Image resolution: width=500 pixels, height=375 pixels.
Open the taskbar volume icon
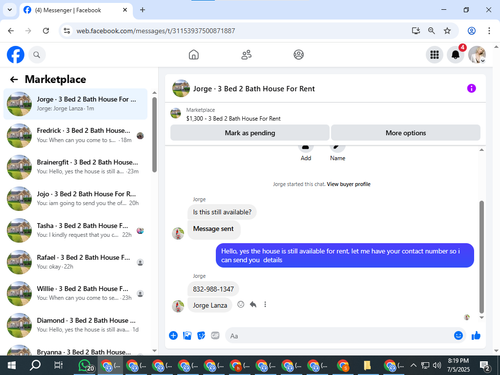tap(437, 366)
